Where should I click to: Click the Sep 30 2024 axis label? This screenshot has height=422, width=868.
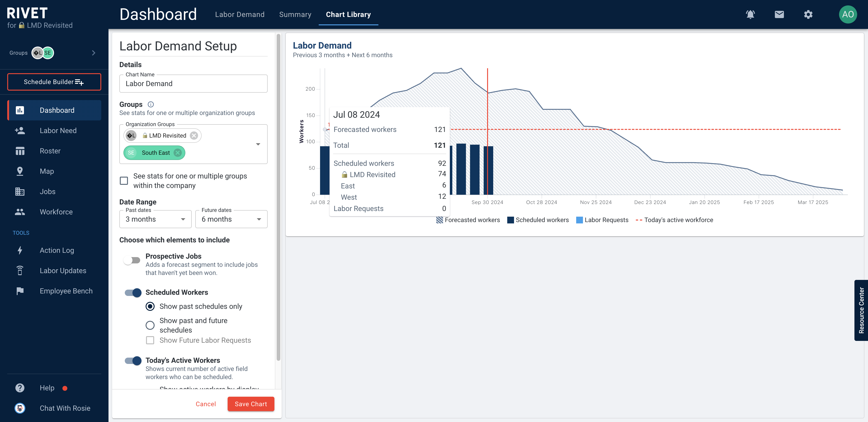pyautogui.click(x=487, y=202)
